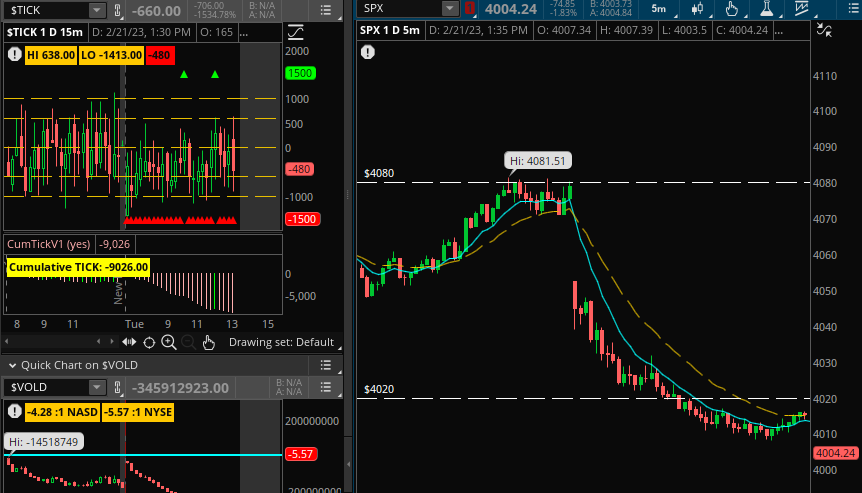Click the drawing pointer hand icon under $TICK

pos(208,342)
